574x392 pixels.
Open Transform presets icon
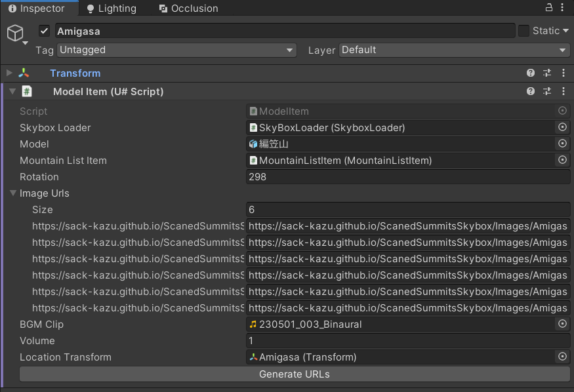click(547, 73)
